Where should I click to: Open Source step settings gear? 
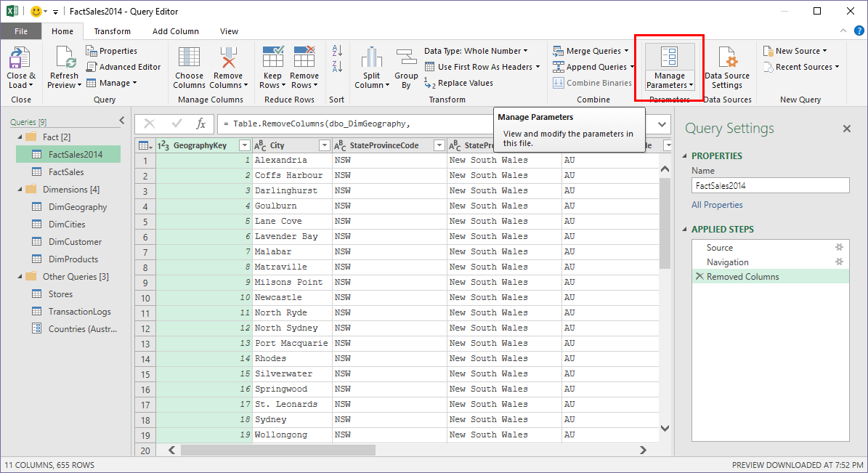[x=839, y=247]
